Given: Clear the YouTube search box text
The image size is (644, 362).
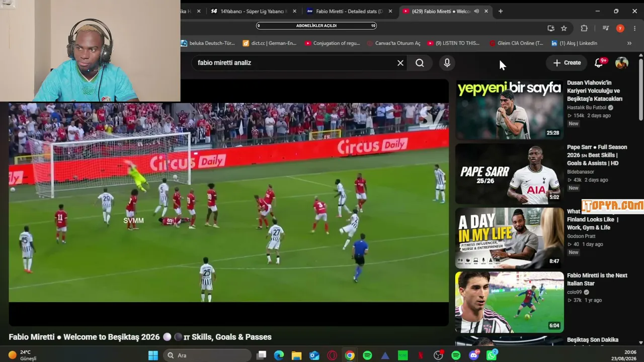Looking at the screenshot, I should click(400, 63).
